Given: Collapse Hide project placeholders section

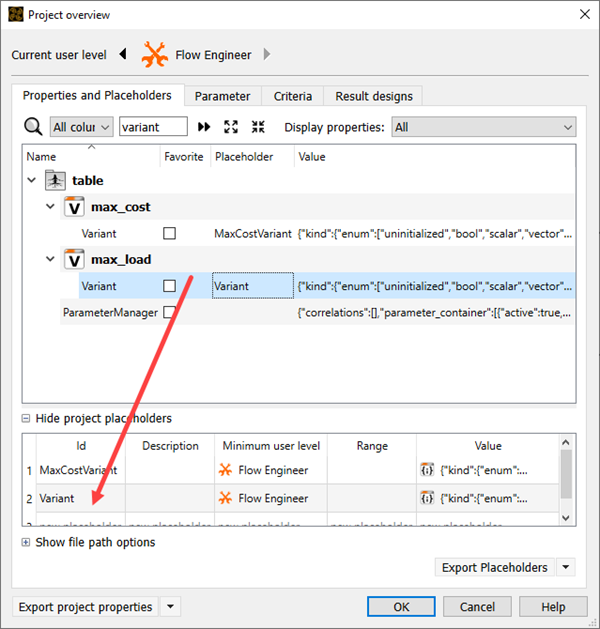Looking at the screenshot, I should [26, 418].
